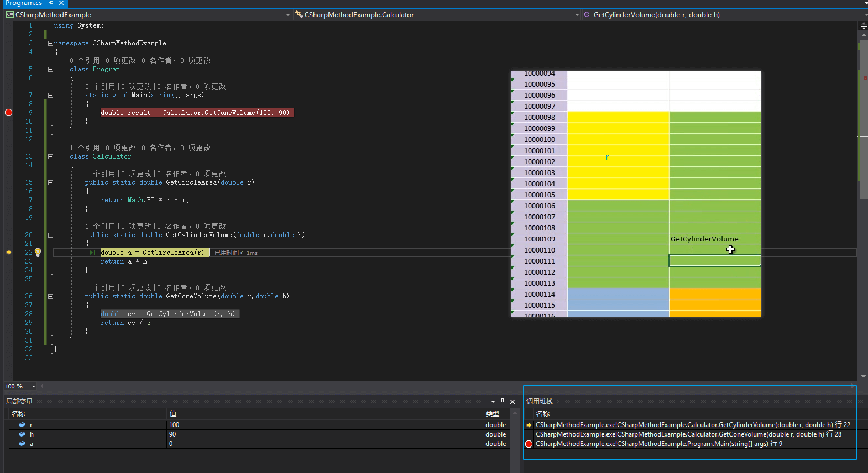Close the locals (局部变量) panel
Viewport: 868px width, 473px height.
pos(513,401)
